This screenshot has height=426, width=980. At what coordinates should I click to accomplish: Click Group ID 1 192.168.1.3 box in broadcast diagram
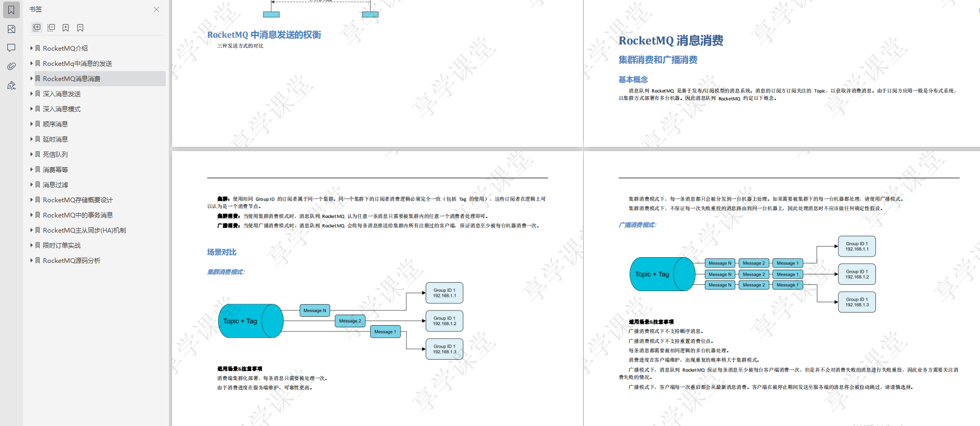coord(857,302)
